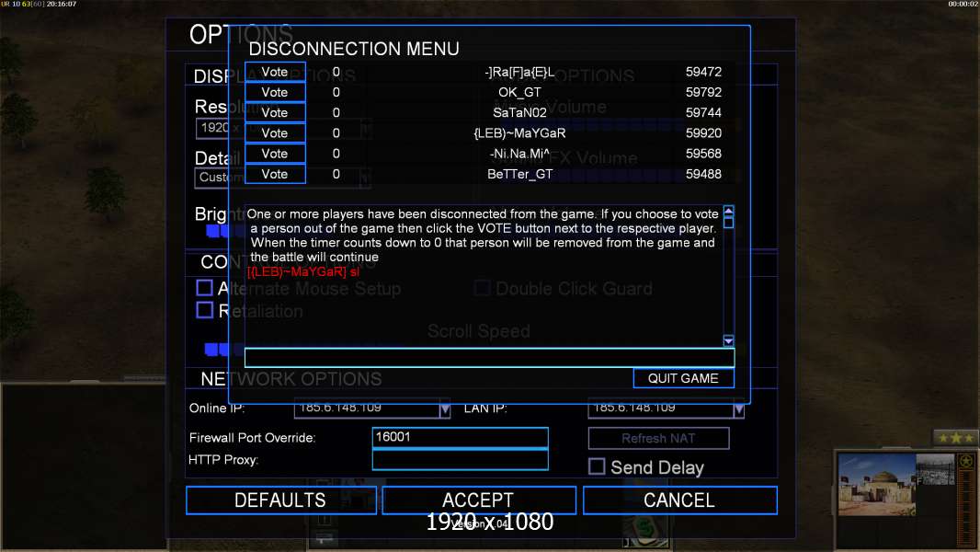This screenshot has width=980, height=552.
Task: Click the Firewall Port Override field
Action: pos(460,438)
